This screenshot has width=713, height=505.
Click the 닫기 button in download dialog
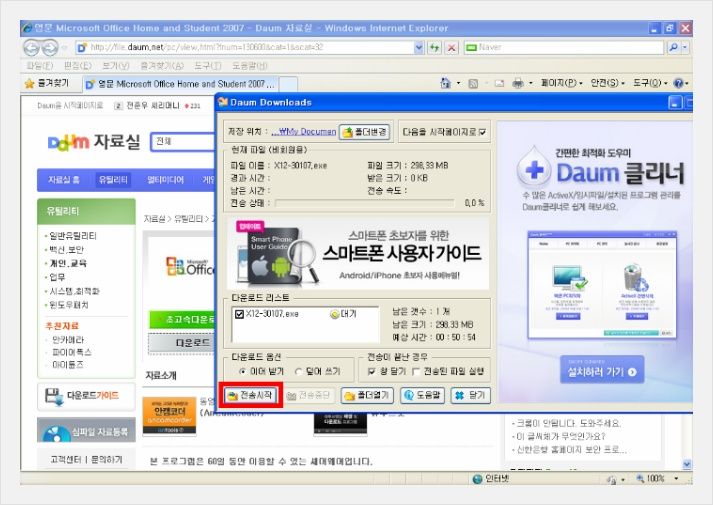point(471,395)
